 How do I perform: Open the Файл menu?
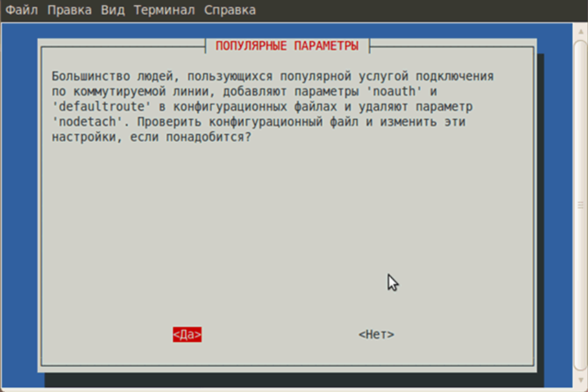point(21,10)
